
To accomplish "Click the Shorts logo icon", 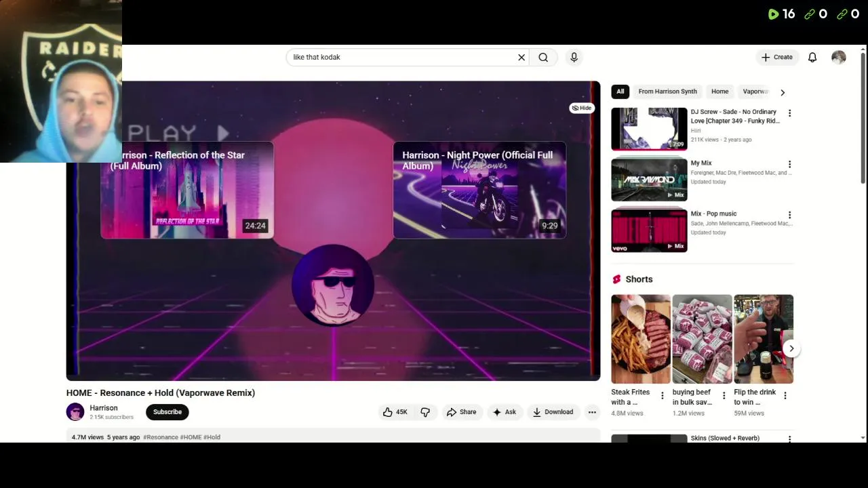I will coord(616,279).
